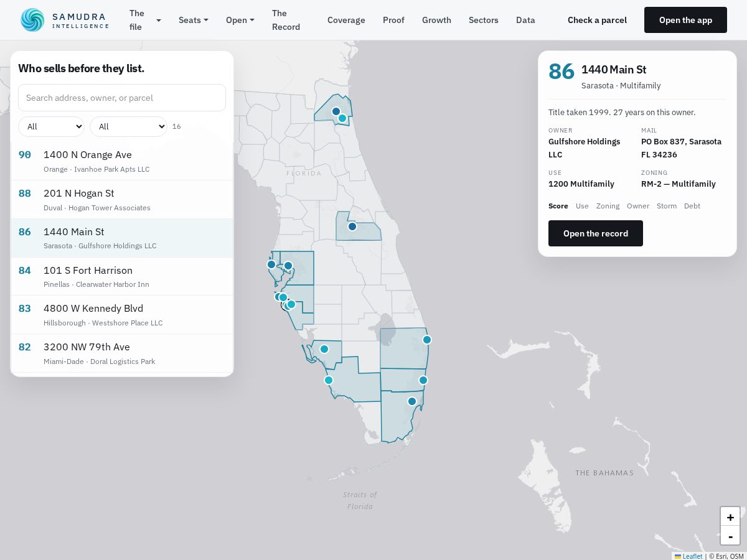Image resolution: width=747 pixels, height=560 pixels.
Task: Select the Miami-Dade map marker
Action: 412,401
